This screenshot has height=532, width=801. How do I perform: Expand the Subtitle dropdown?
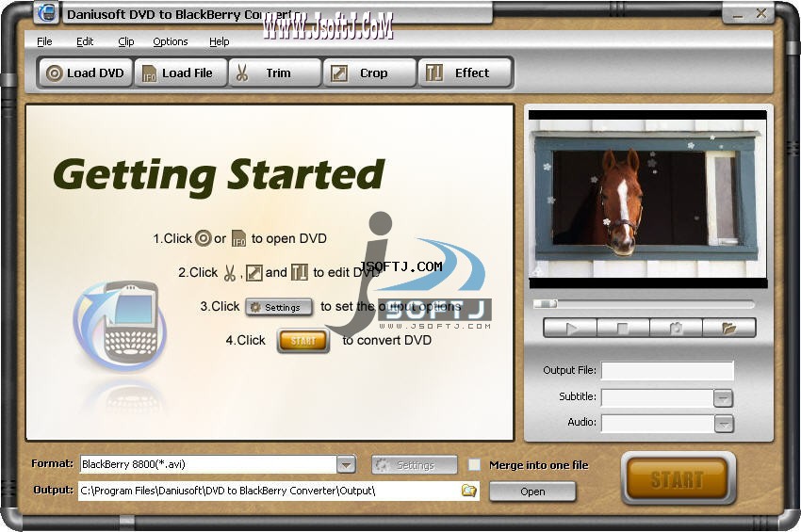tap(724, 397)
